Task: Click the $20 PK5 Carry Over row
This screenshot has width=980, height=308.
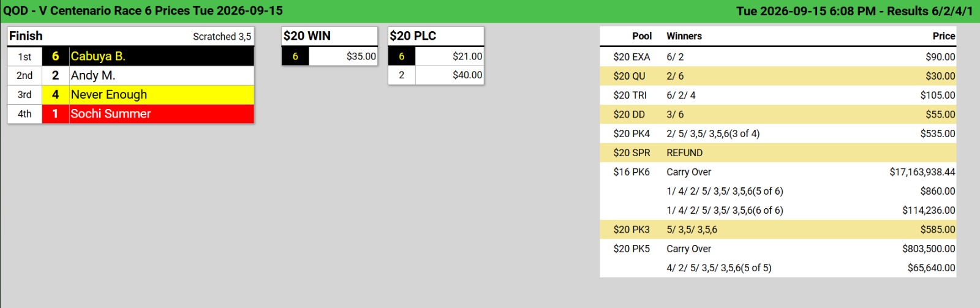Action: (x=778, y=249)
